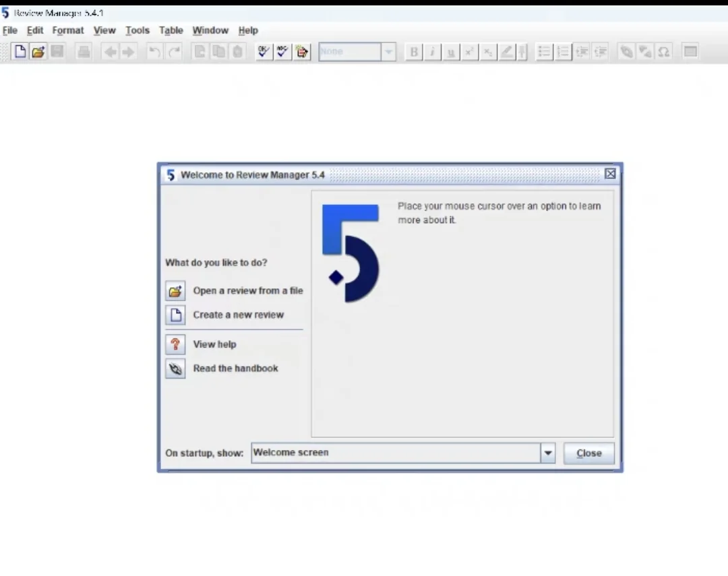This screenshot has height=576, width=728.
Task: Click the ABC spell check toolbar icon
Action: pyautogui.click(x=282, y=51)
